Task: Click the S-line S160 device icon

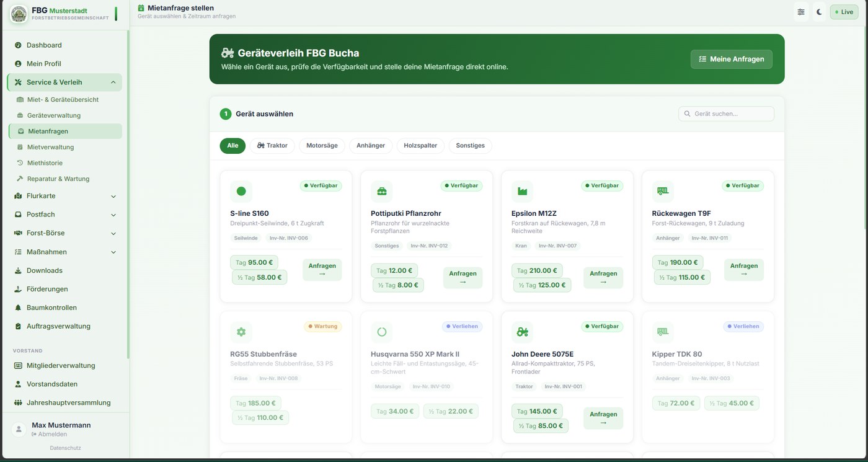Action: click(241, 191)
